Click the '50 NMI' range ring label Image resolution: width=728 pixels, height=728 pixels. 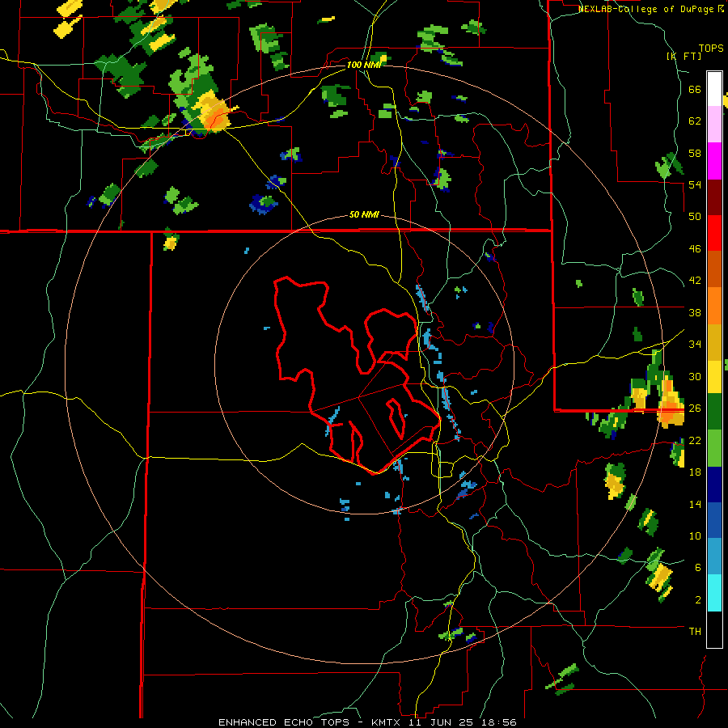[x=364, y=215]
